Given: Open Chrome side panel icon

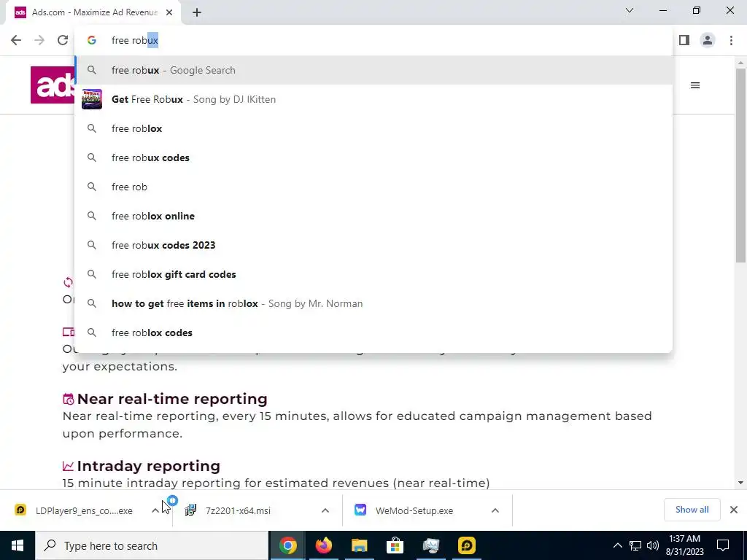Looking at the screenshot, I should [x=684, y=40].
